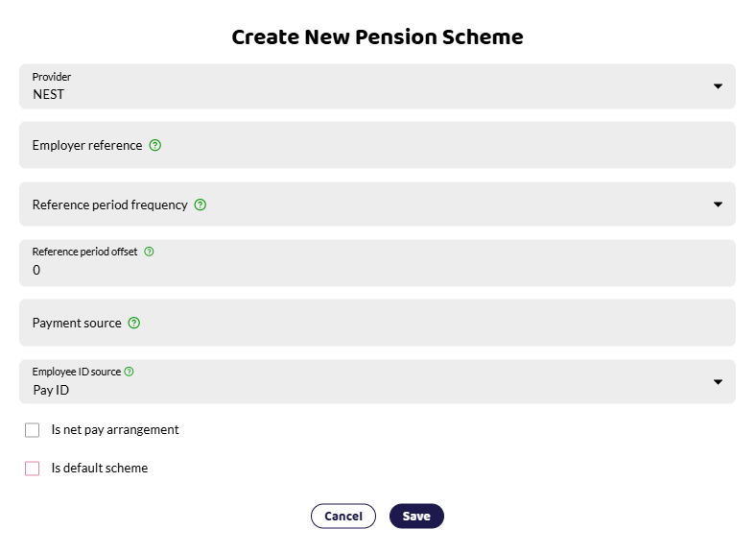This screenshot has width=756, height=554.
Task: Click the Pay ID selected value
Action: (x=51, y=390)
